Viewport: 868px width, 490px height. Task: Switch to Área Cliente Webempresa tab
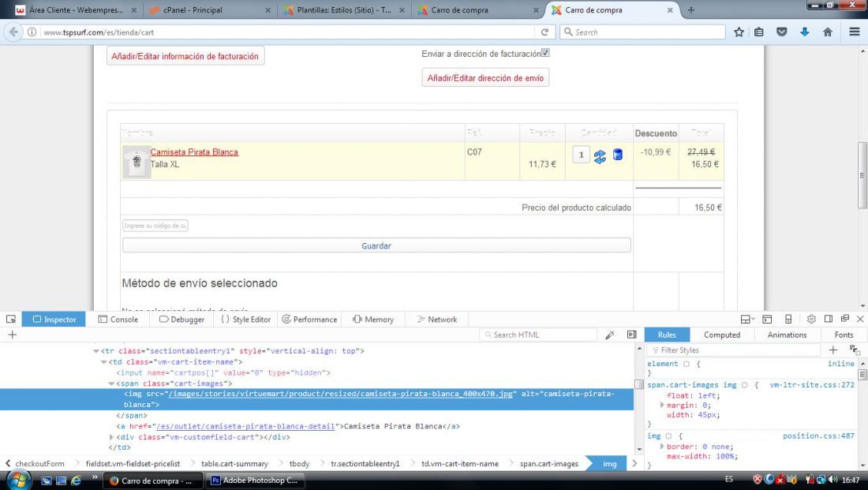(x=77, y=10)
